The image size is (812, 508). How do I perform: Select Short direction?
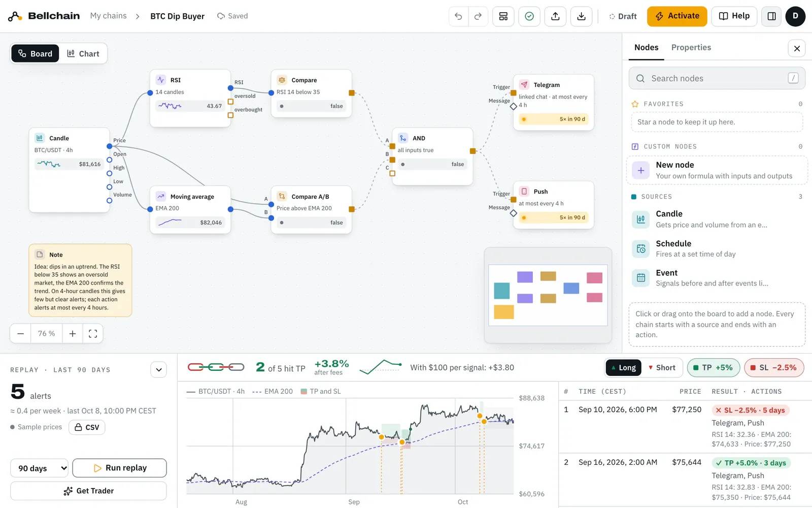point(662,368)
